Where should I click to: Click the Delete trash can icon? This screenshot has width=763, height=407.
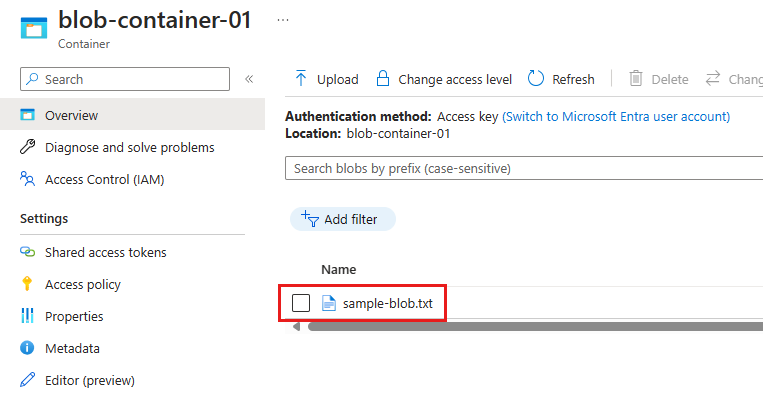click(636, 79)
